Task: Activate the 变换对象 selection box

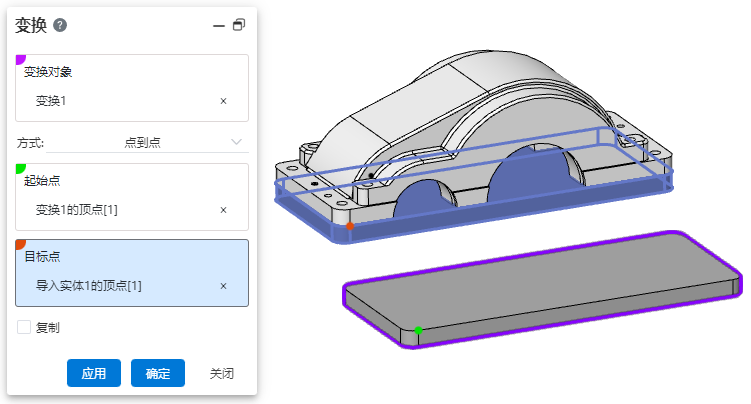Action: [132, 73]
